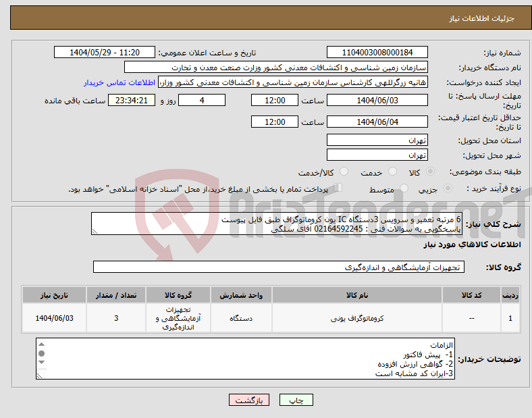Click the quantity cell showing 3

click(116, 318)
